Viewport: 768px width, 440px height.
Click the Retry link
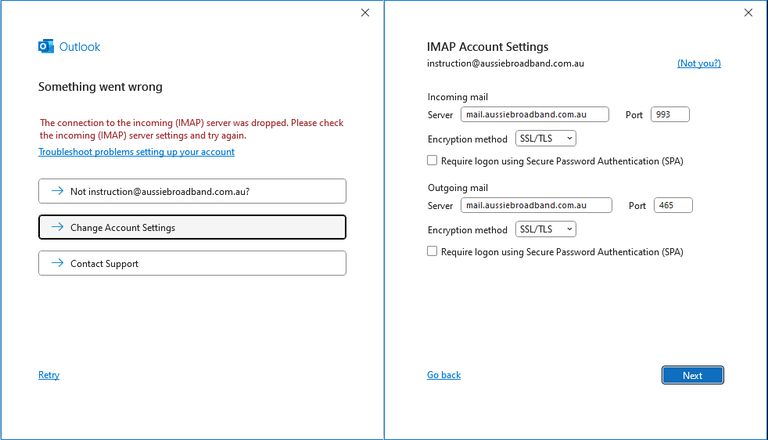(48, 375)
